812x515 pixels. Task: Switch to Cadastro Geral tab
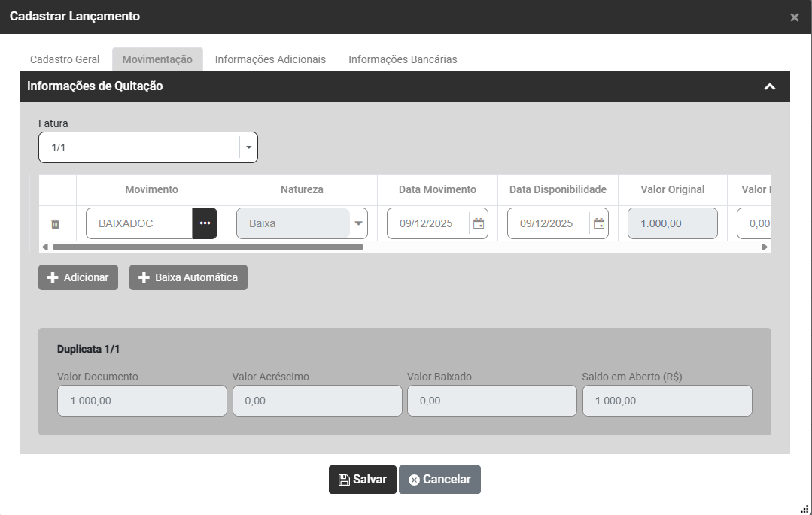click(x=65, y=59)
